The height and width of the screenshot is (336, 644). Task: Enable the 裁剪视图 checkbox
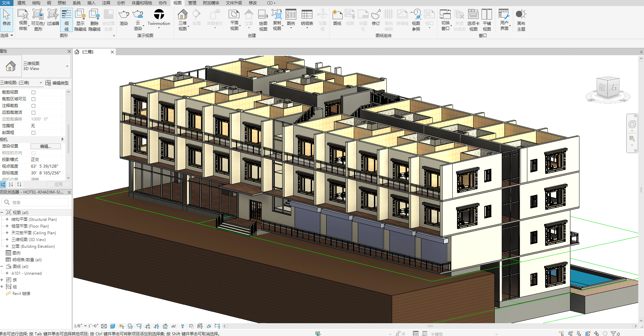click(33, 92)
